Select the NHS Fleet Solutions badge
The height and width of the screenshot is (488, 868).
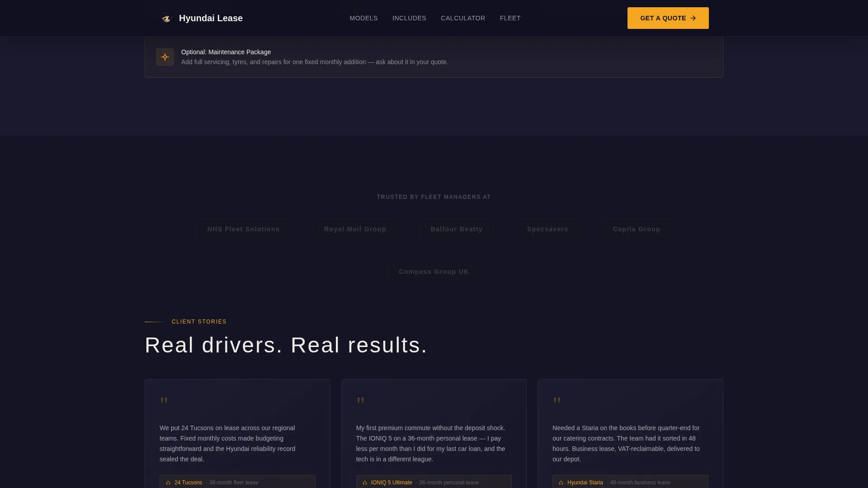click(x=243, y=229)
